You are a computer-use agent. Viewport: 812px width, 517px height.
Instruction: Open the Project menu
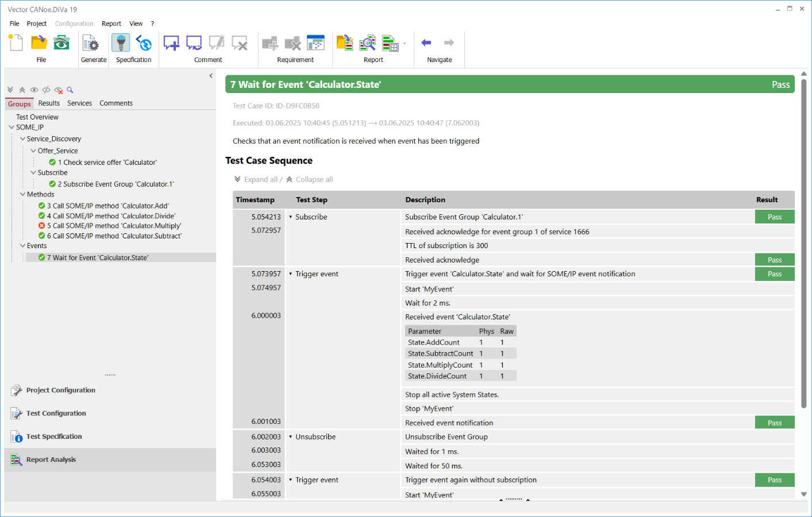tap(37, 24)
